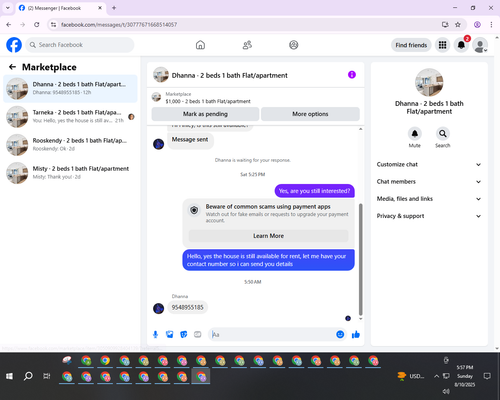Click the Windows Start button
The width and height of the screenshot is (500, 400).
click(x=9, y=376)
